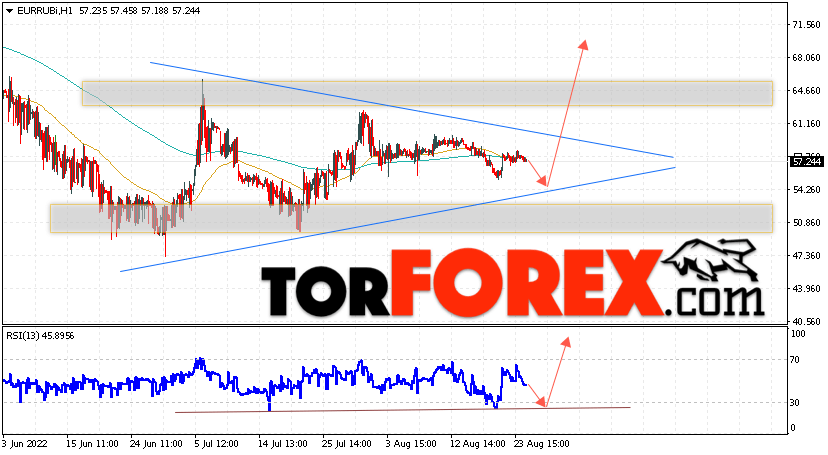
Task: Select the 15 Jun 11:00 time label
Action: point(92,443)
